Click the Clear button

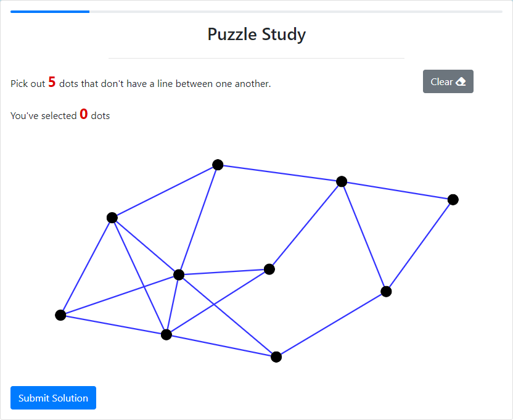tap(448, 81)
